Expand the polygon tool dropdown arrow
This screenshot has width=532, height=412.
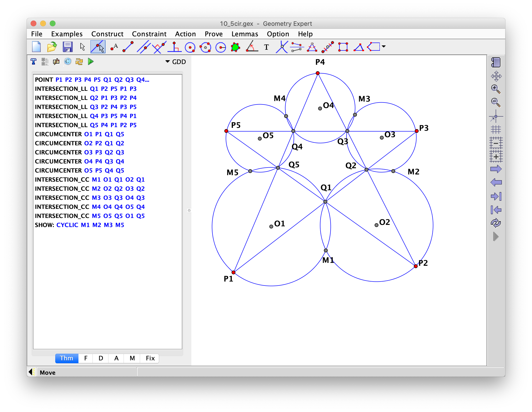click(x=384, y=46)
